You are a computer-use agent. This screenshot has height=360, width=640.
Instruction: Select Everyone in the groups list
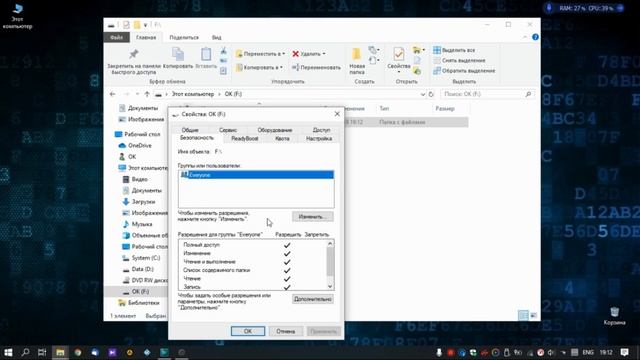point(256,175)
